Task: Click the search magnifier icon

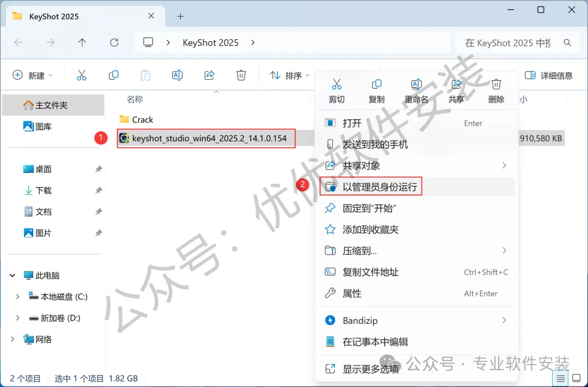Action: pyautogui.click(x=567, y=43)
